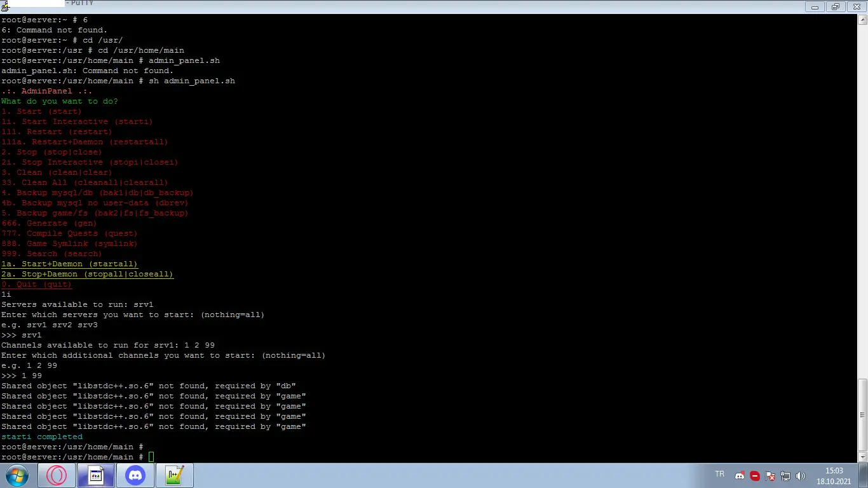Open the TR input language selector
This screenshot has width=868, height=488.
(719, 474)
